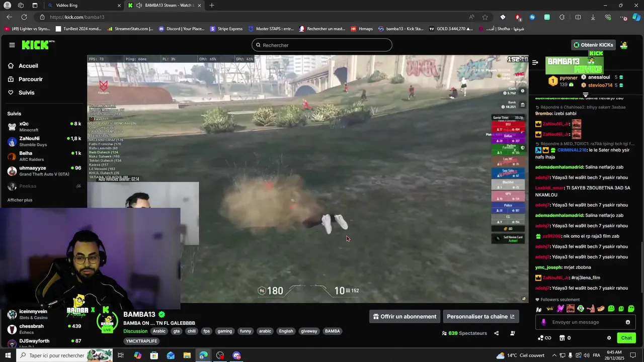644x362 pixels.
Task: Open Copilot icon in browser toolbar
Action: (636, 17)
